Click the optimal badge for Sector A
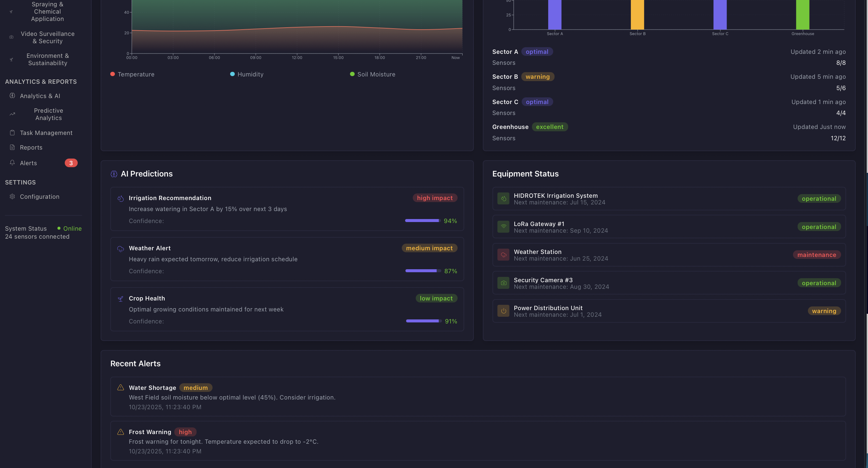 pyautogui.click(x=538, y=51)
